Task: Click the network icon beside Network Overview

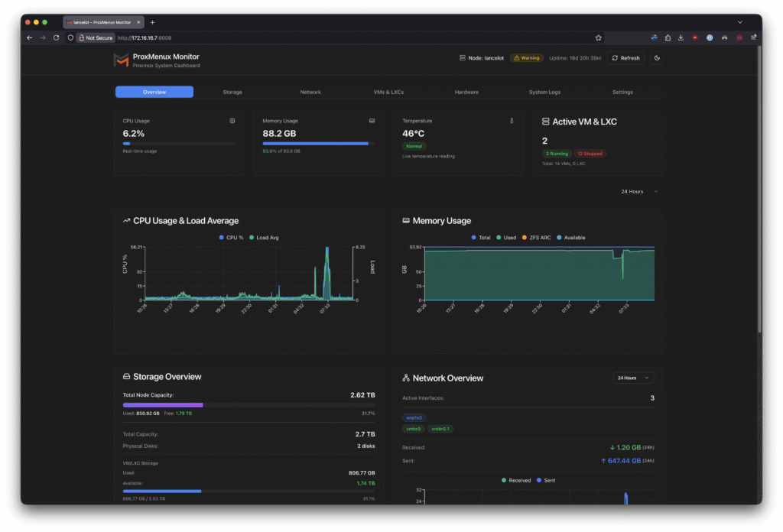Action: pos(406,378)
